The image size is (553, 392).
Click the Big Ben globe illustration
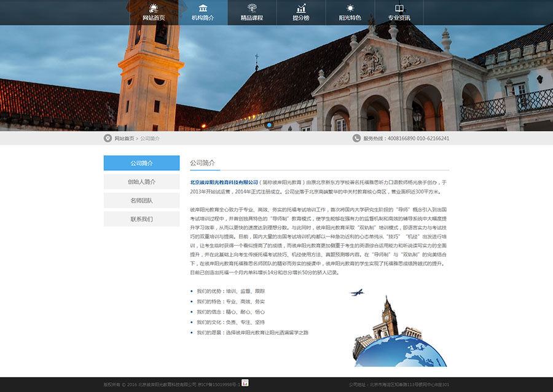tap(399, 329)
